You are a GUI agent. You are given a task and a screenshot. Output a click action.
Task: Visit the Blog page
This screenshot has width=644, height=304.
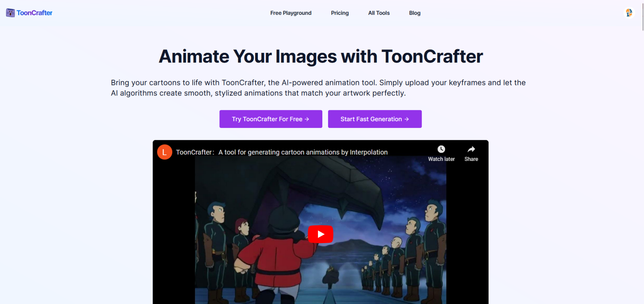pyautogui.click(x=415, y=13)
